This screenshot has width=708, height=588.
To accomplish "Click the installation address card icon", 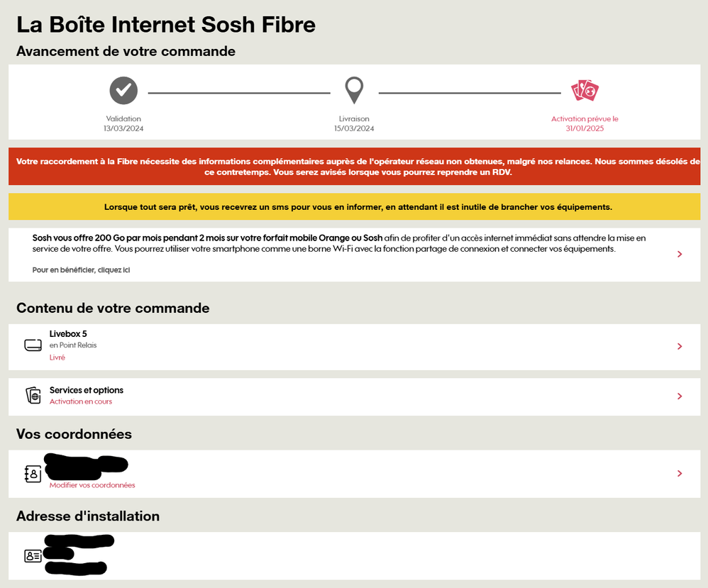I will point(33,556).
